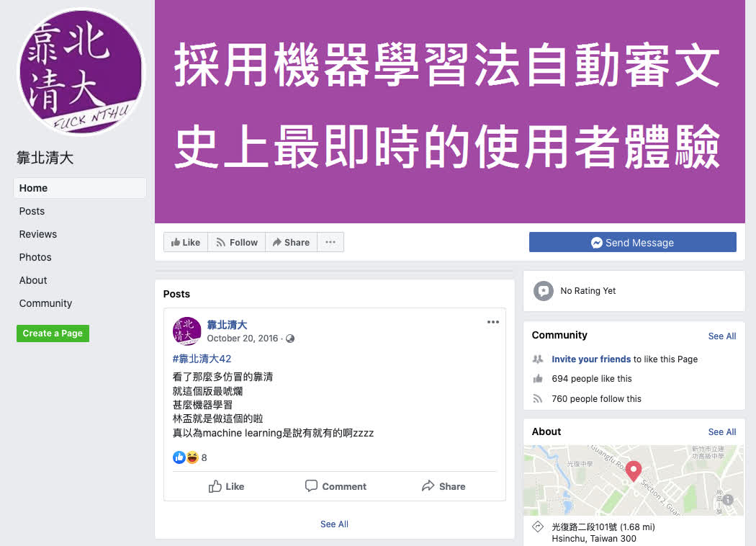This screenshot has height=546, width=756.
Task: Open the #靠北清大42 hashtag link
Action: point(202,359)
